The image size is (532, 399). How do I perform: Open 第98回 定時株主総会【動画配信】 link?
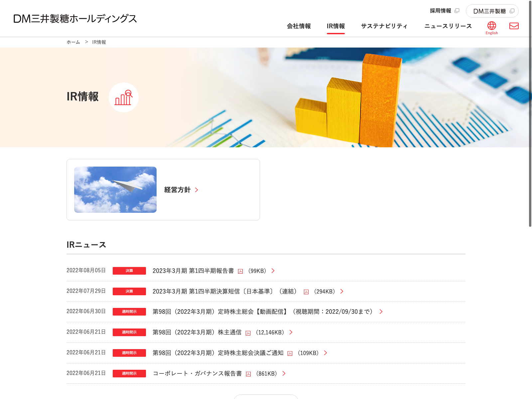263,312
